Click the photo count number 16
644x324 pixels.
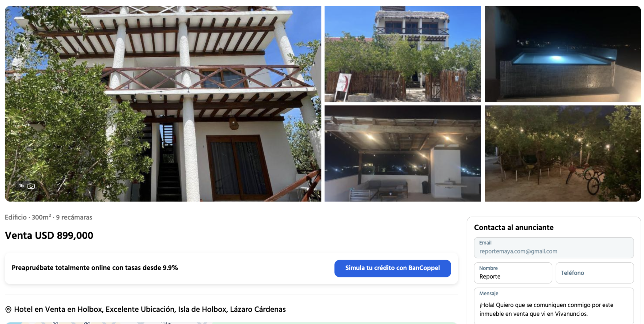point(21,185)
